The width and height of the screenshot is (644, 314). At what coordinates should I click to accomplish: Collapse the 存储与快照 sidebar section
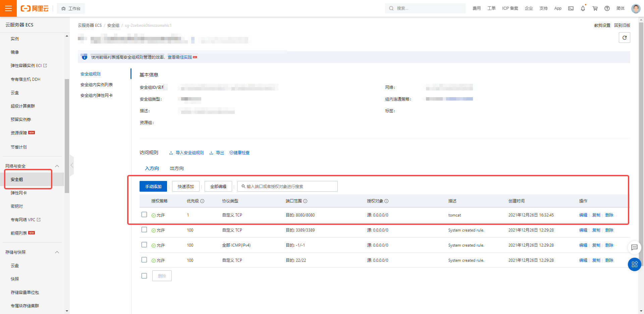[x=57, y=252]
